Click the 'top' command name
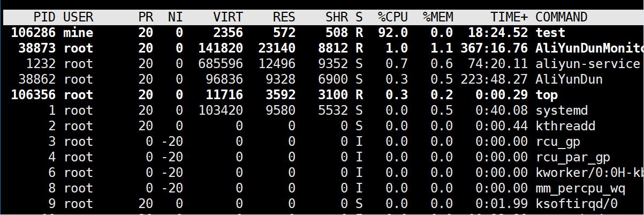 pos(548,95)
